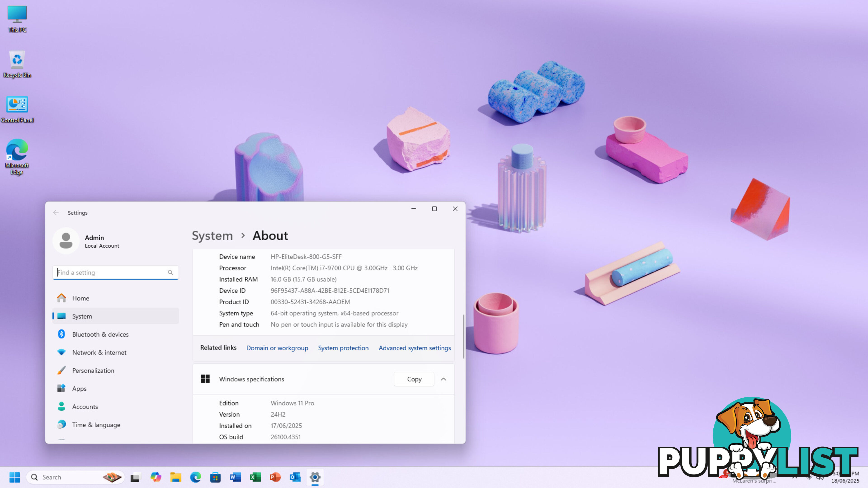Launch Outlook from the taskbar
Screen dimensions: 868x488
coord(295,477)
